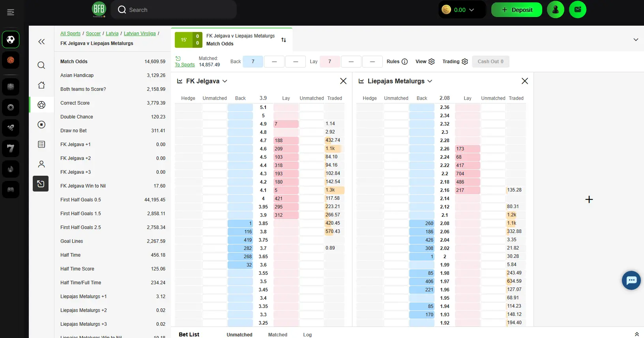Open the All Sports breadcrumb link
Viewport: 644px width, 338px height.
point(70,34)
